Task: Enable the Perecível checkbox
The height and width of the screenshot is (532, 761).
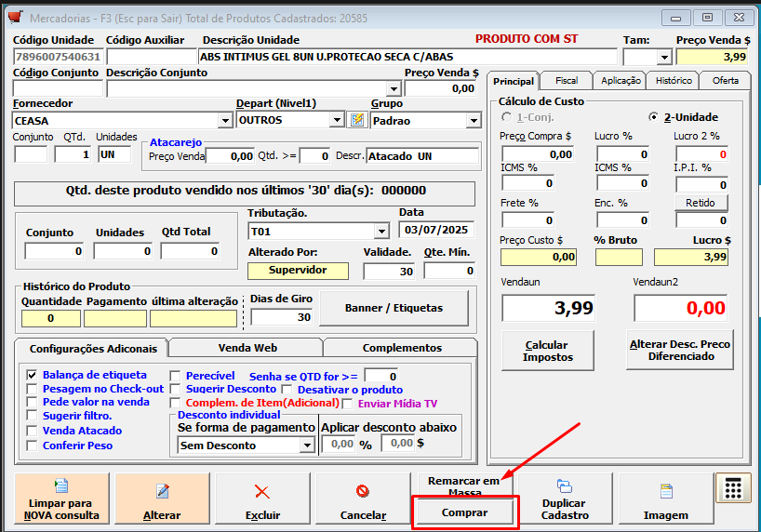Action: (174, 375)
